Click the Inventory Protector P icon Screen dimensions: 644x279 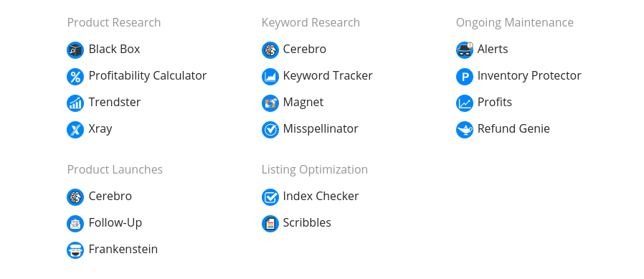(465, 77)
